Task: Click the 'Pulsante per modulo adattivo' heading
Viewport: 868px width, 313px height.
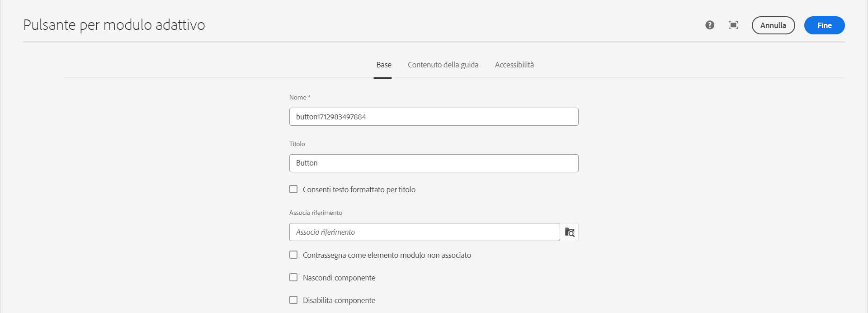Action: click(x=114, y=25)
